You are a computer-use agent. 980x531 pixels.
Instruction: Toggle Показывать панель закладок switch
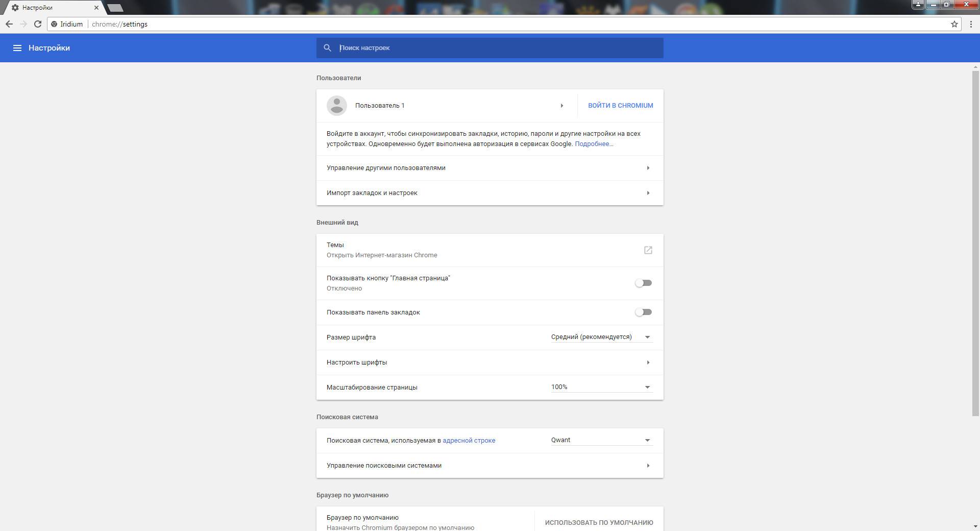point(644,312)
